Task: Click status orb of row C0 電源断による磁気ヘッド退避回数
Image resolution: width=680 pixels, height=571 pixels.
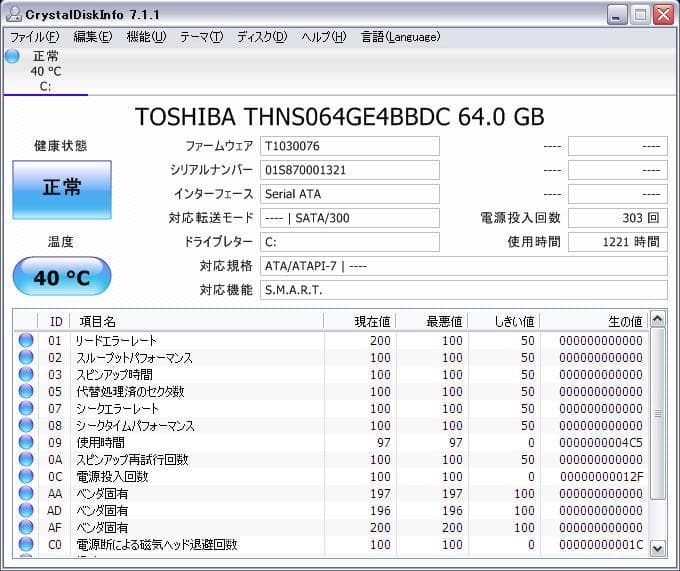Action: 26,544
